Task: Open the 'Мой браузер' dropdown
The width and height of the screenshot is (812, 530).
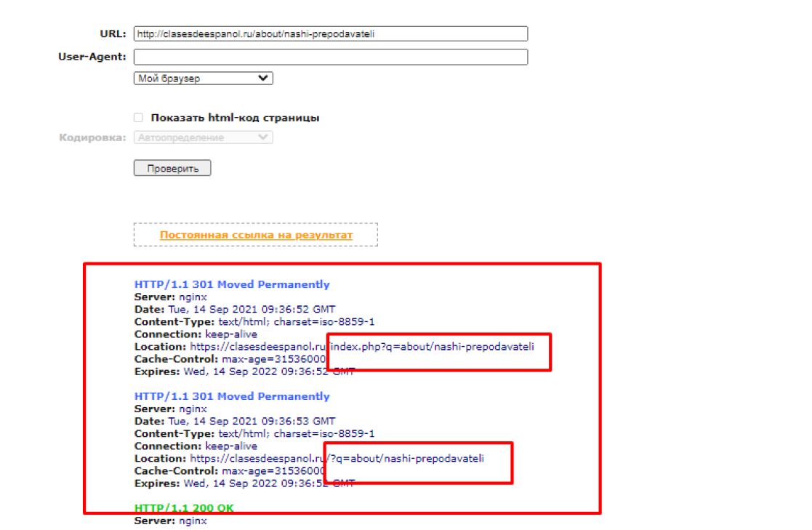Action: click(x=203, y=79)
